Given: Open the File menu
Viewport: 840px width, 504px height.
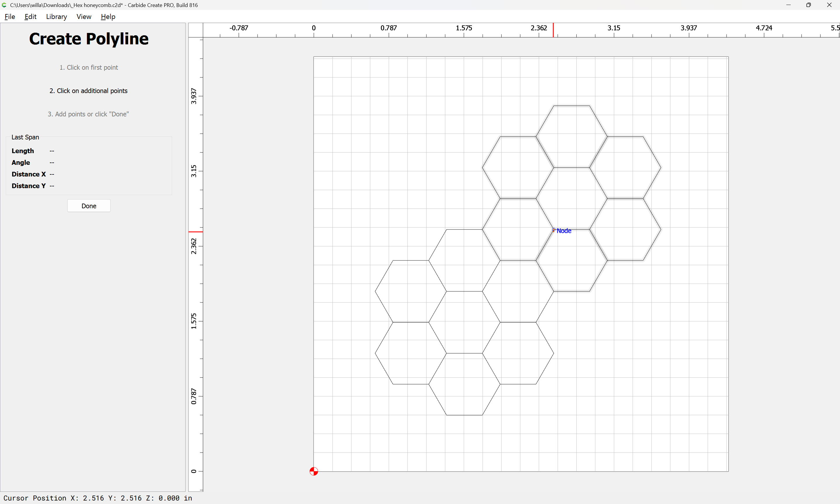Looking at the screenshot, I should coord(10,17).
